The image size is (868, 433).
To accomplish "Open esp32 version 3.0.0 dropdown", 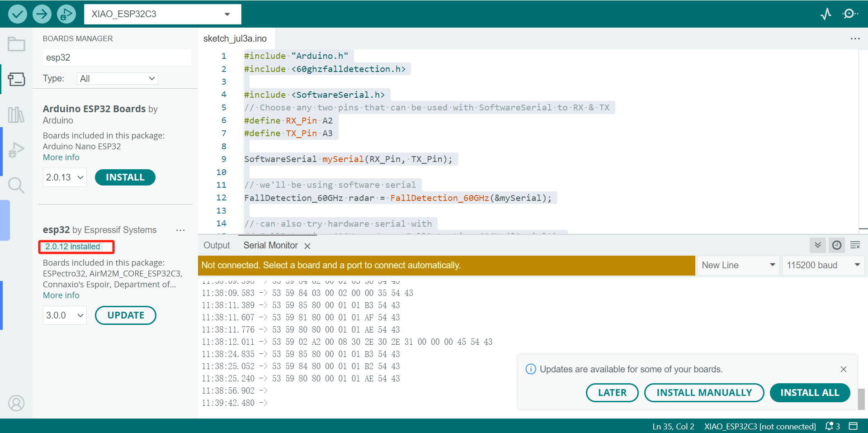I will [65, 315].
